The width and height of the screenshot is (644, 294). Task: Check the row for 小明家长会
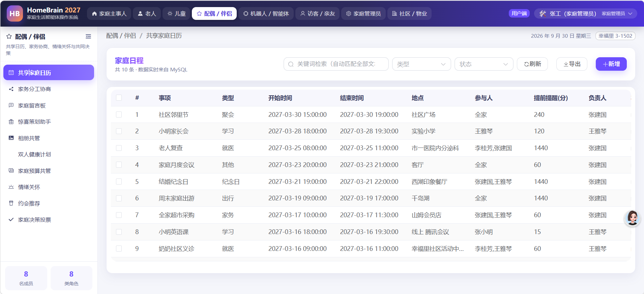point(119,131)
